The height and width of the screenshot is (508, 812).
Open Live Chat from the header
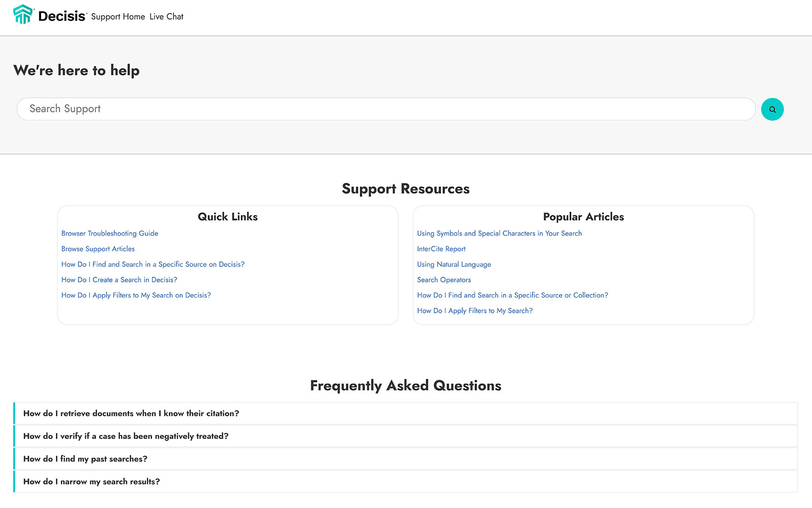[x=166, y=17]
